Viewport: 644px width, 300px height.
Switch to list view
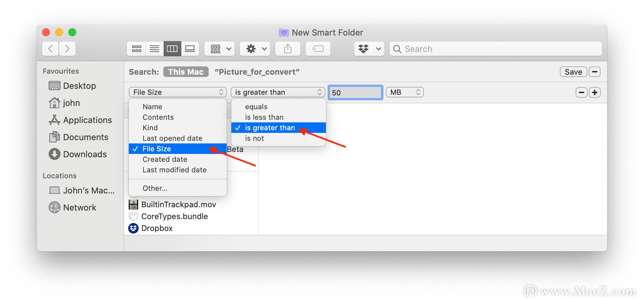pyautogui.click(x=154, y=49)
